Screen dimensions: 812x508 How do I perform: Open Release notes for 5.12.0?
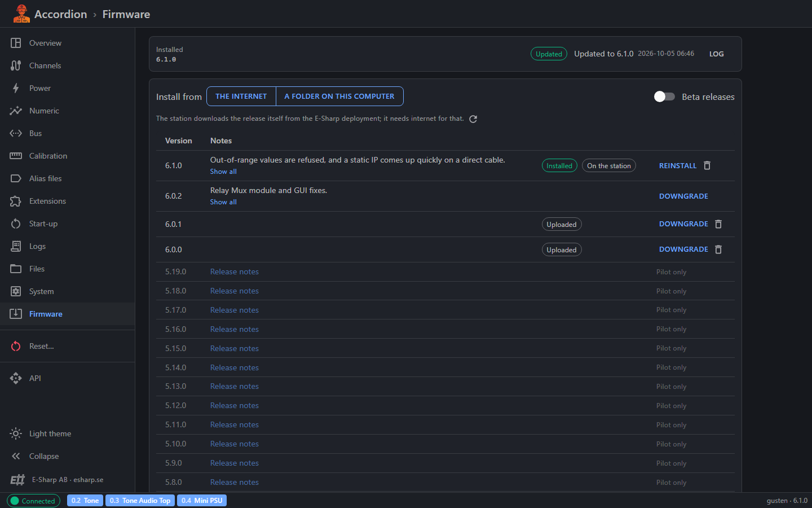[235, 406]
